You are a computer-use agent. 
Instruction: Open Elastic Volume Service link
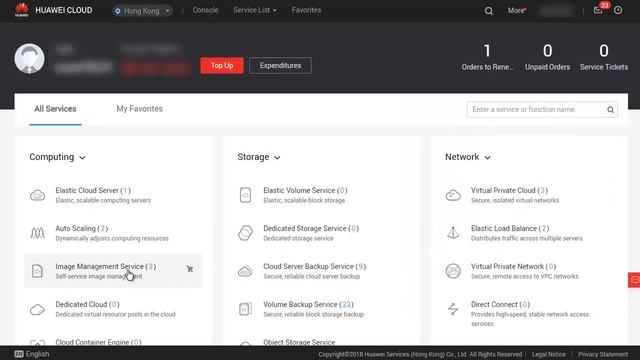pos(305,191)
